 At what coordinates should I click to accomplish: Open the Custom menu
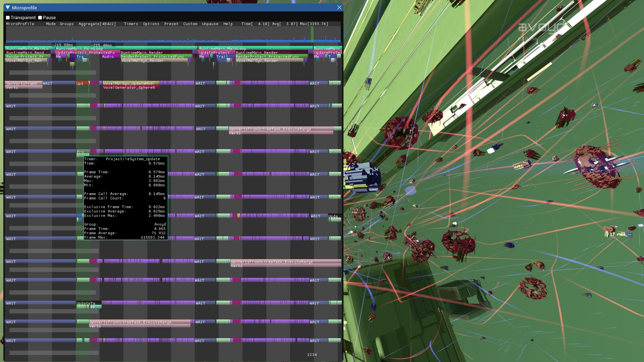[x=190, y=24]
